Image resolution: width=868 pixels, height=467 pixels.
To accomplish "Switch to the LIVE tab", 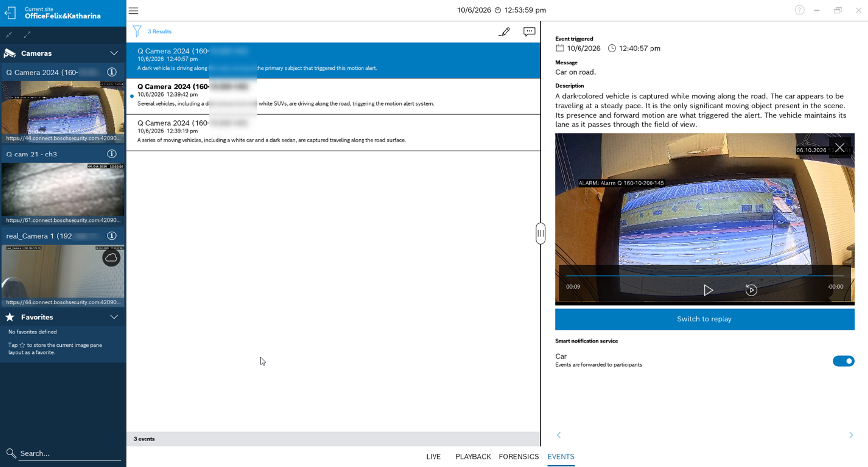I will [x=434, y=457].
